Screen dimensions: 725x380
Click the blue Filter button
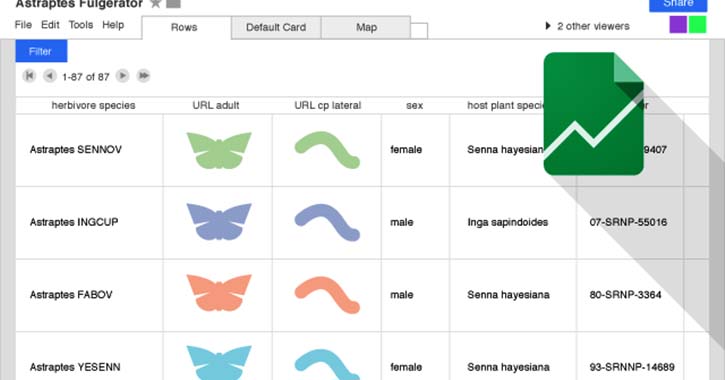[x=41, y=51]
